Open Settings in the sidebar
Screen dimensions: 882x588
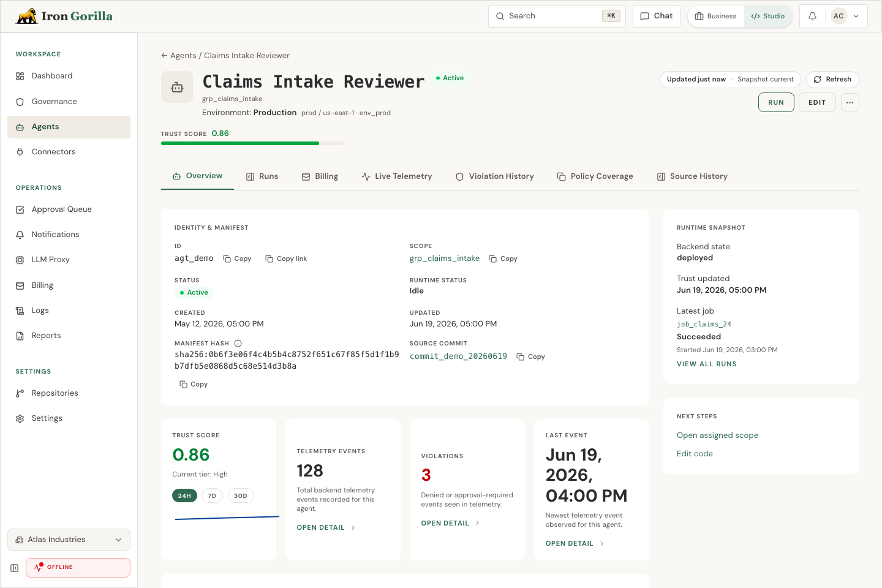pos(69,418)
